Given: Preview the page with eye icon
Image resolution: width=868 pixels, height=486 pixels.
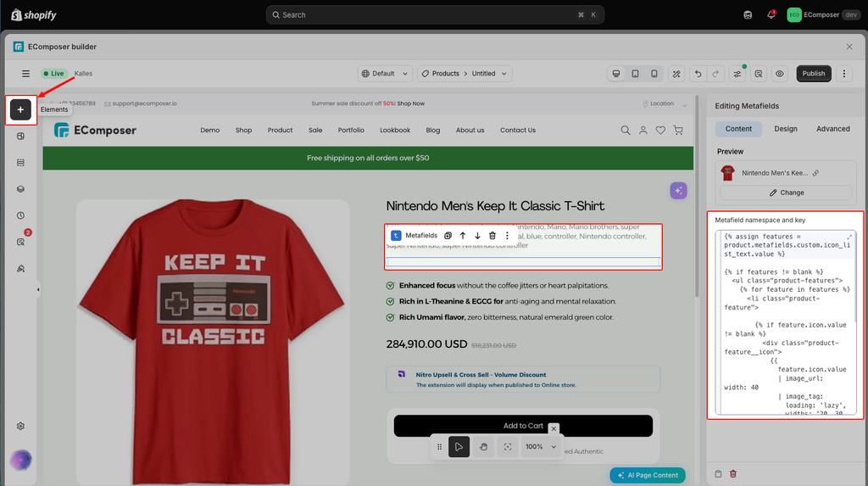Looking at the screenshot, I should 780,74.
